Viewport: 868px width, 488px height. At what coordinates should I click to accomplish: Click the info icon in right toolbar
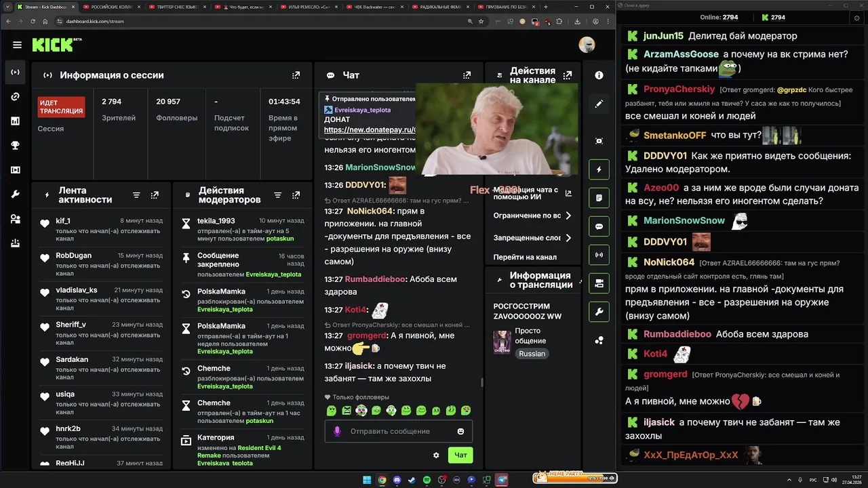tap(599, 75)
